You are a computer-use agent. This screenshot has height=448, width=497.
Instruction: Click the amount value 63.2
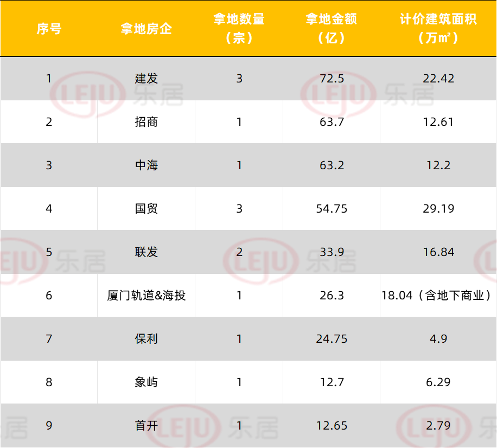coord(332,165)
